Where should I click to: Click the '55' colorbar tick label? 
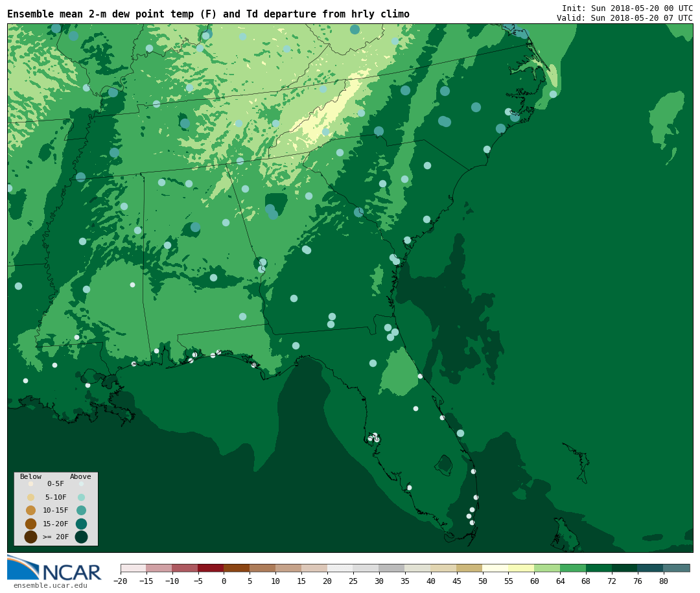click(x=509, y=581)
